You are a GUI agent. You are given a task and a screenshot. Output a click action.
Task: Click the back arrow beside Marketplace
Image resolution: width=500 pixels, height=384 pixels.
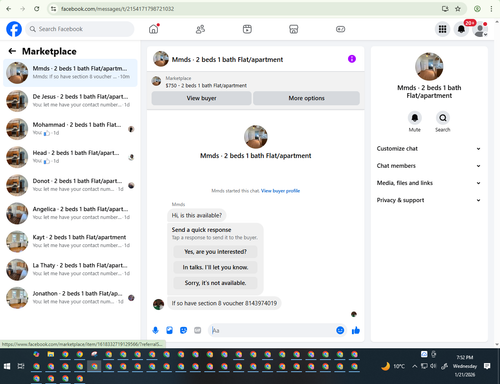pyautogui.click(x=12, y=51)
